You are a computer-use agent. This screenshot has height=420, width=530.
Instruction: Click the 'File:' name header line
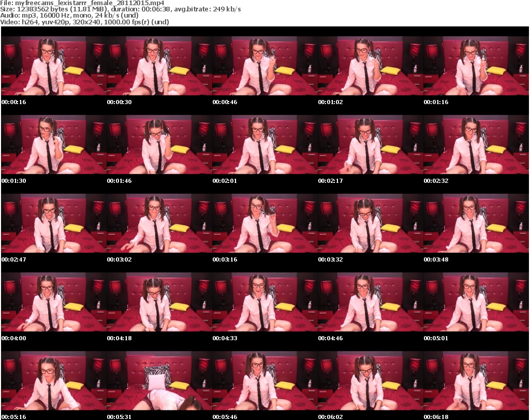click(82, 3)
